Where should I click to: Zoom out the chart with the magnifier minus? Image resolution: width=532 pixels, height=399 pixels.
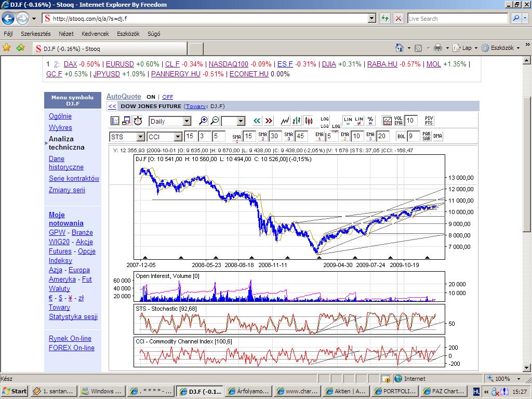[x=215, y=121]
